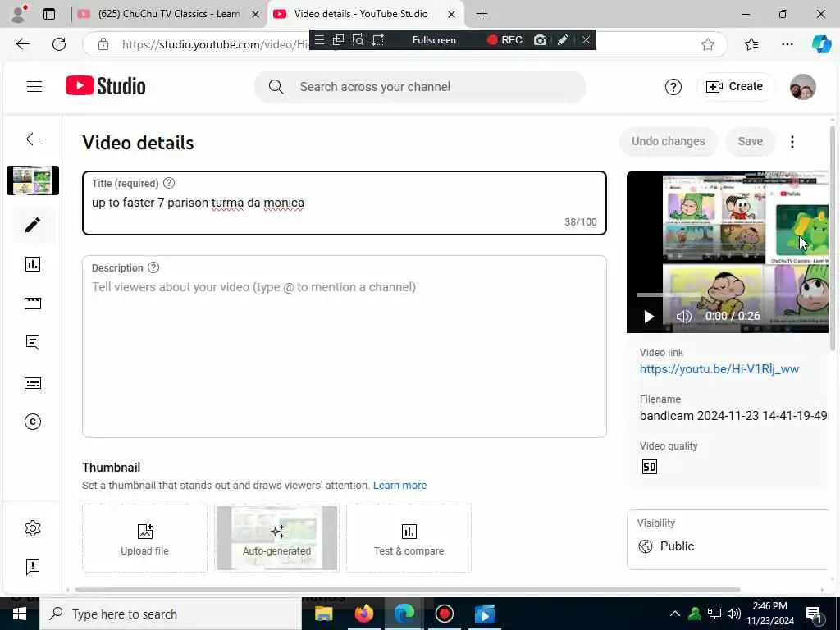Open the browser settings and more menu
The width and height of the screenshot is (840, 630).
point(787,44)
